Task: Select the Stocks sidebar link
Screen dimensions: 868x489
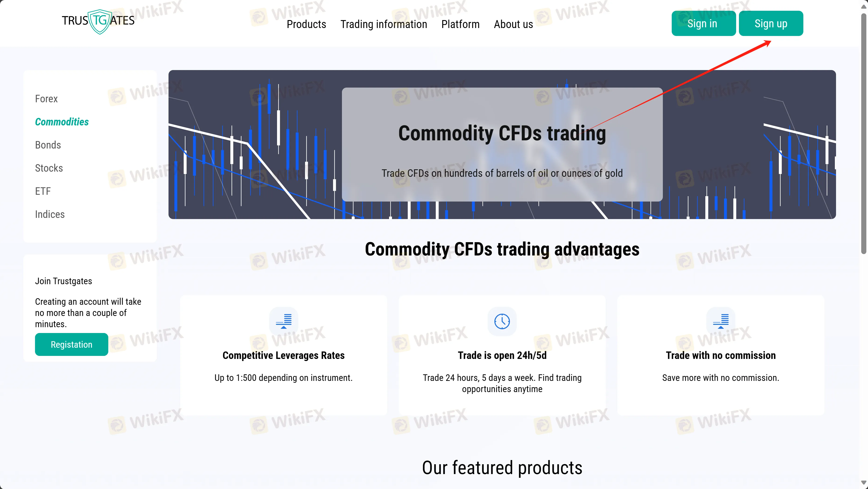Action: (49, 168)
